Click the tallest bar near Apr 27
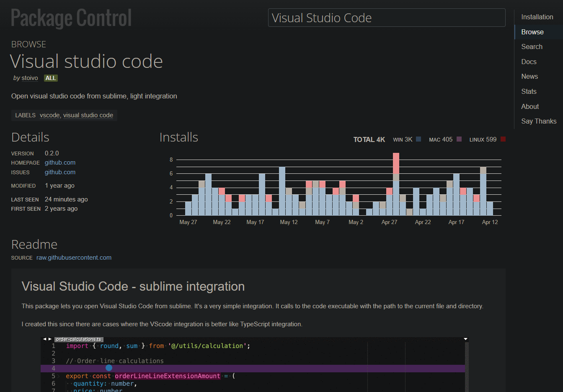The width and height of the screenshot is (563, 392). point(396,184)
